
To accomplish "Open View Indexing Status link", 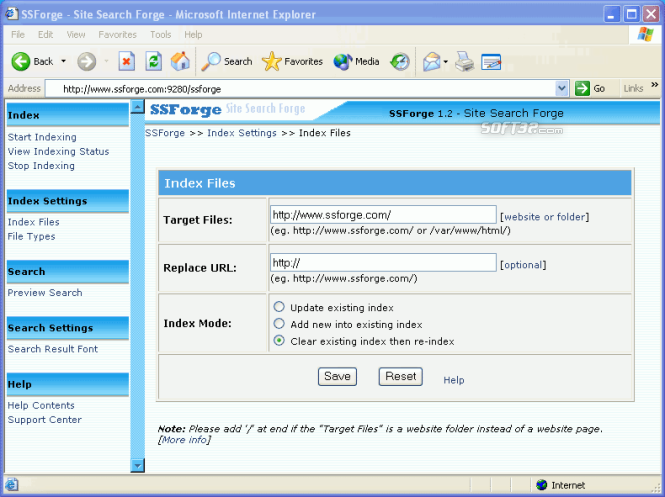I will point(58,151).
